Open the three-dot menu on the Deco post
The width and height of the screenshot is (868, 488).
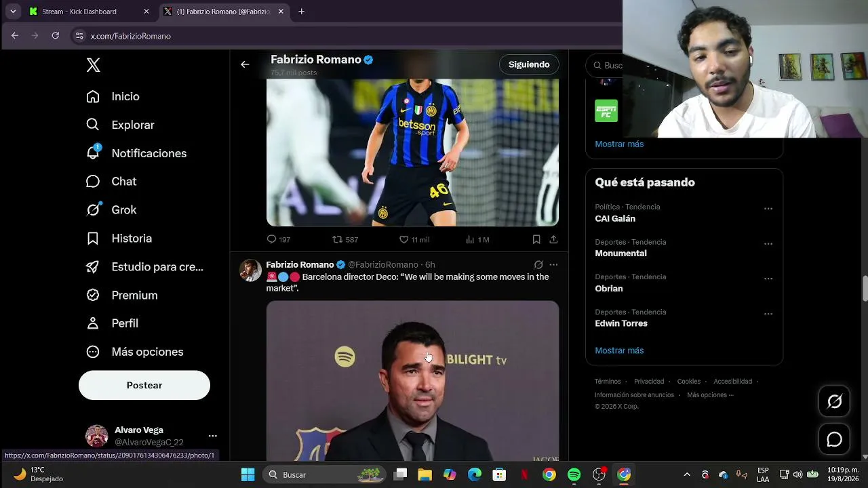pyautogui.click(x=553, y=264)
